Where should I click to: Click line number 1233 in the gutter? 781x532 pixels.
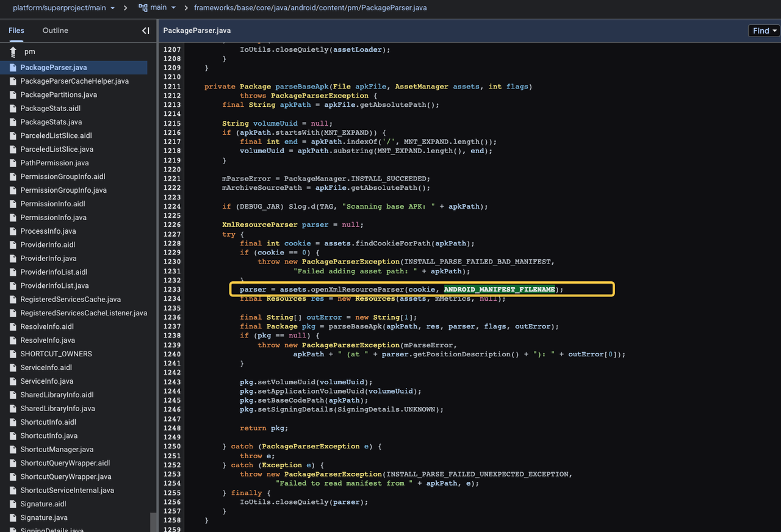click(172, 289)
